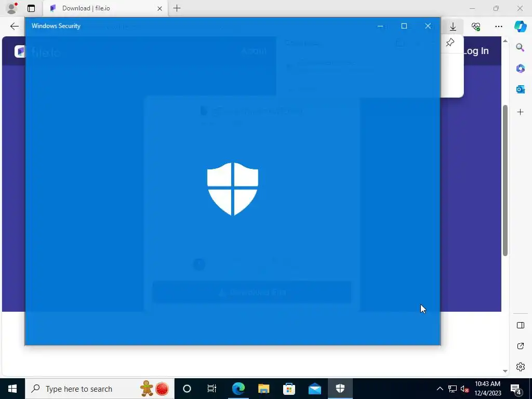532x399 pixels.
Task: Open the Edge profile avatar
Action: click(11, 8)
